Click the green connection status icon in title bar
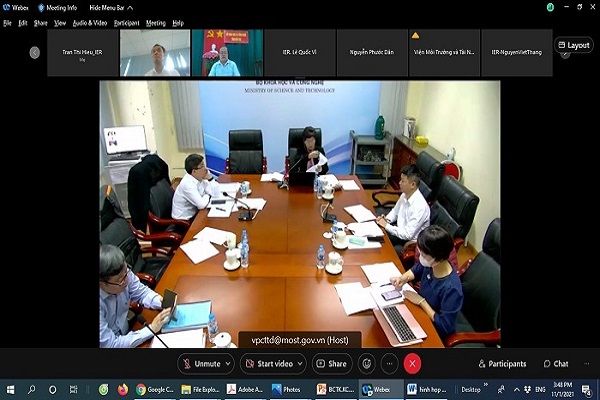This screenshot has width=600, height=400. point(550,7)
